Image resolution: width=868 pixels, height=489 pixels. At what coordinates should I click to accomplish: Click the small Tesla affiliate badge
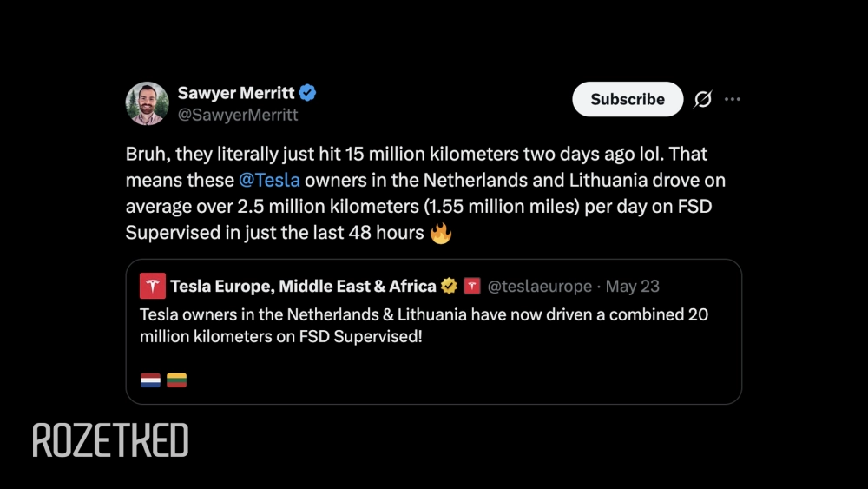tap(471, 286)
